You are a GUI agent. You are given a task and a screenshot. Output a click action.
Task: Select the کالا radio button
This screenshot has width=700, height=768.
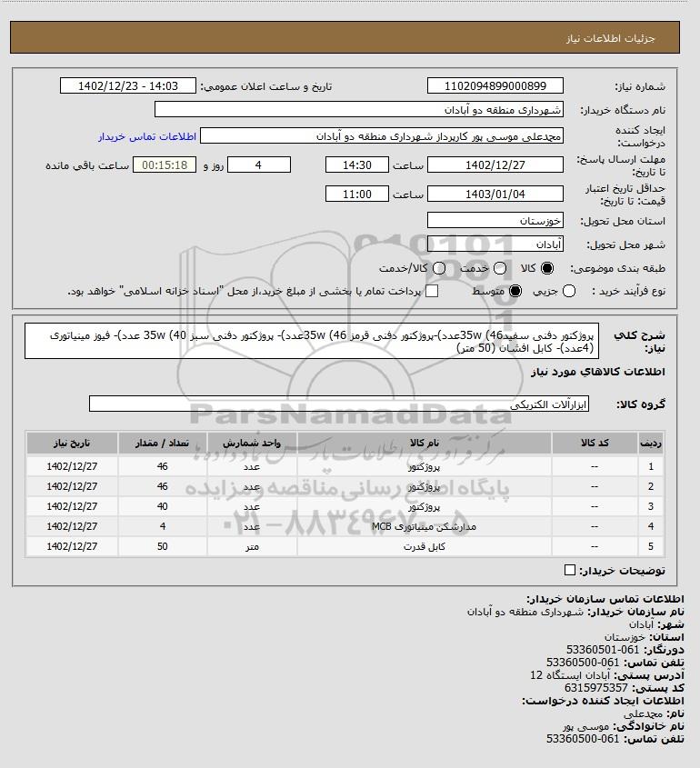tap(546, 268)
